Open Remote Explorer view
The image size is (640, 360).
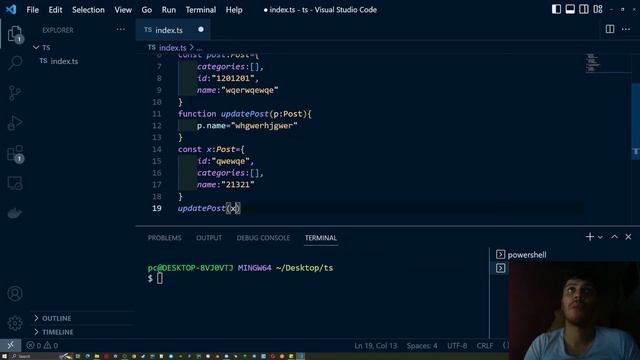pyautogui.click(x=15, y=183)
